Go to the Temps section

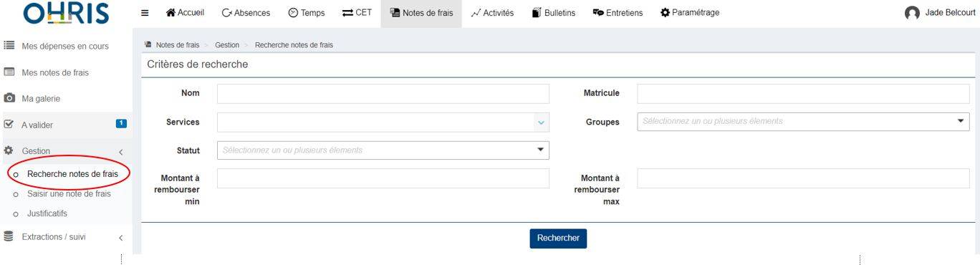306,13
